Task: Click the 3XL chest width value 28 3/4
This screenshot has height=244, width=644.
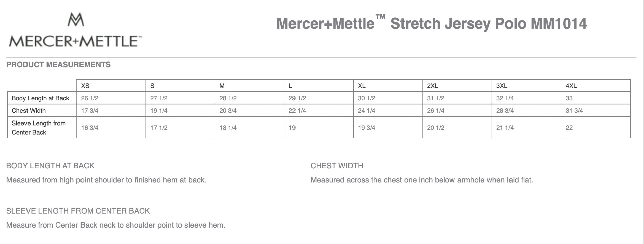Action: point(505,111)
